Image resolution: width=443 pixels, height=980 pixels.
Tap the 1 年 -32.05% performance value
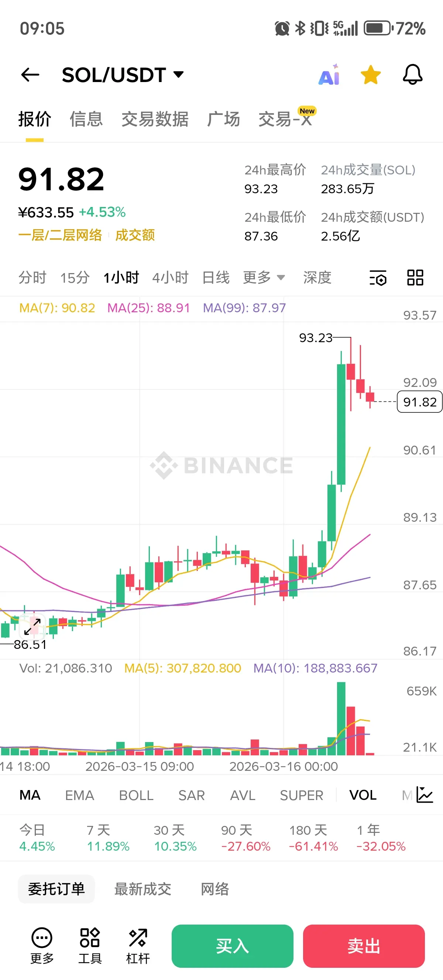(x=381, y=846)
